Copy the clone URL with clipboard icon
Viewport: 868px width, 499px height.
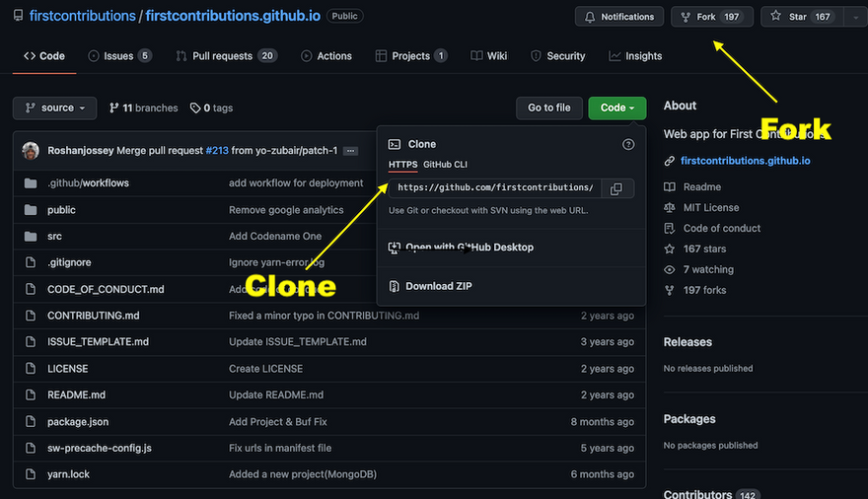pyautogui.click(x=616, y=188)
